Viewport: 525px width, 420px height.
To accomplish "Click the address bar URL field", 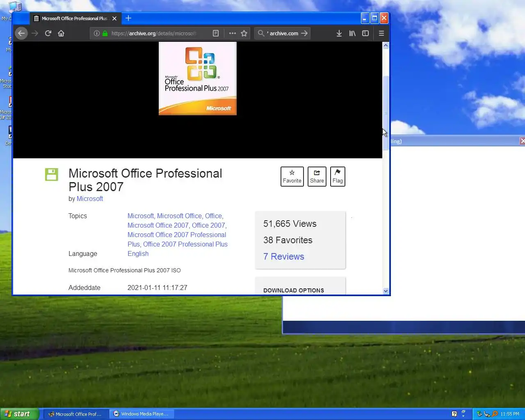I will click(153, 33).
